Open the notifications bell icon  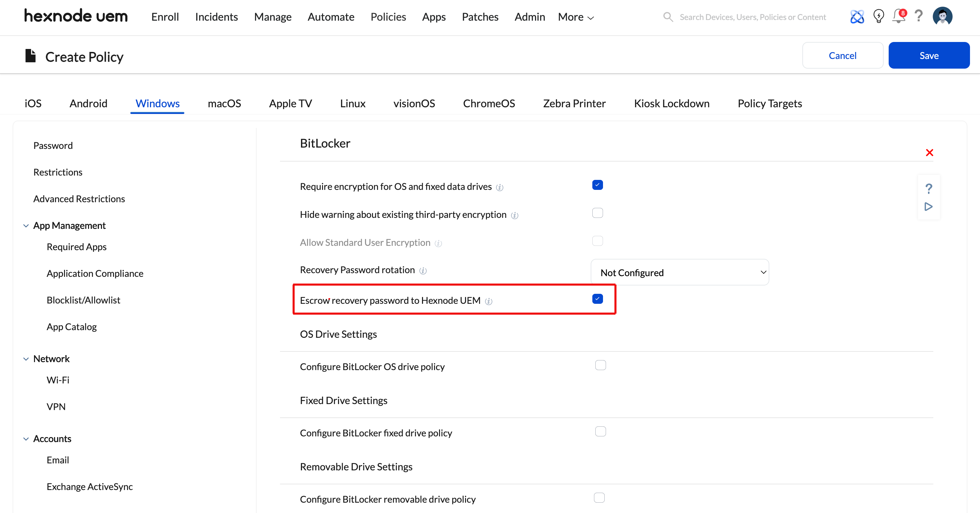click(x=899, y=16)
